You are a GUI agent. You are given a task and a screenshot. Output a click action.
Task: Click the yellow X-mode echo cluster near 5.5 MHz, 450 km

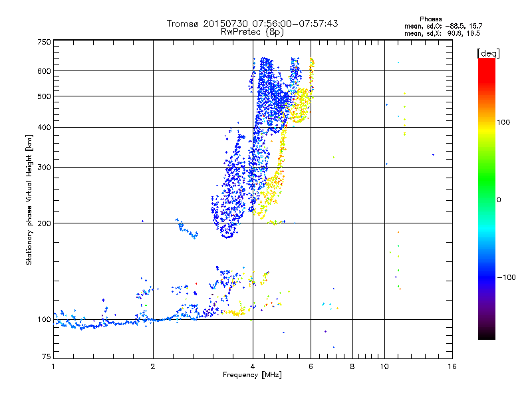coord(300,105)
